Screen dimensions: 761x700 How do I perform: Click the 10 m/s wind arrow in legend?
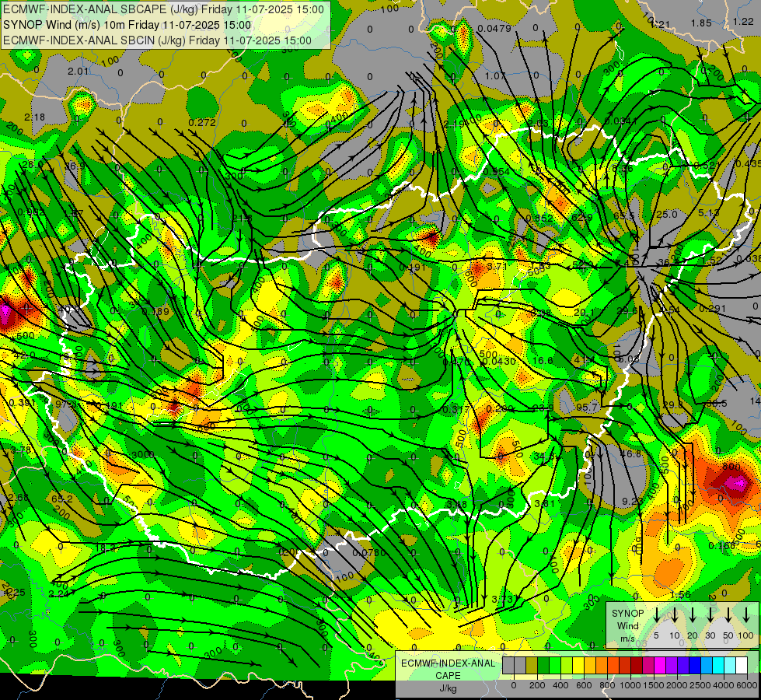point(675,614)
